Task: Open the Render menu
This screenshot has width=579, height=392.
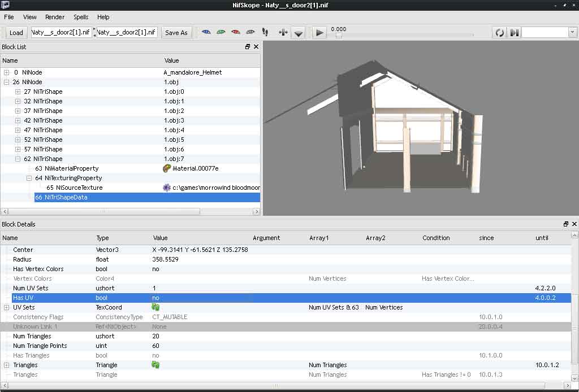Action: click(x=55, y=17)
